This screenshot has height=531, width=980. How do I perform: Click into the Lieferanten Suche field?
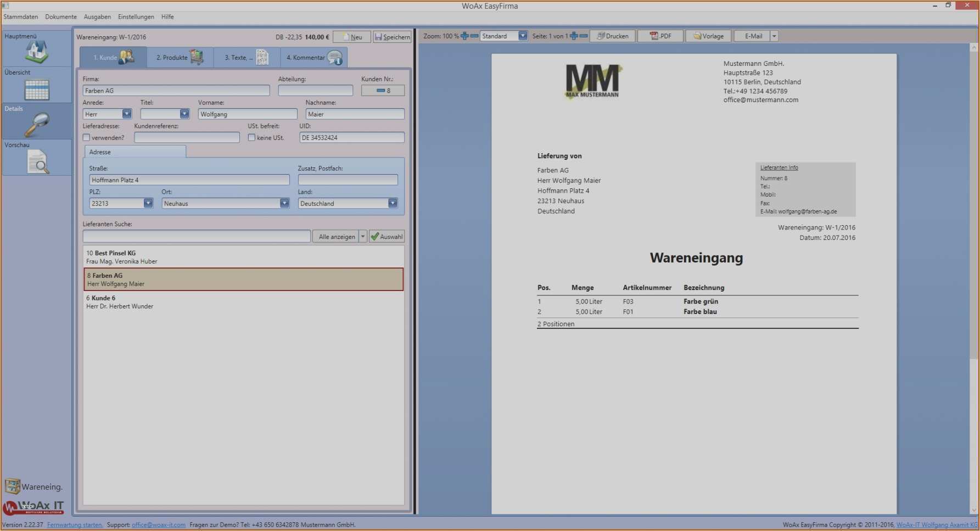(197, 237)
